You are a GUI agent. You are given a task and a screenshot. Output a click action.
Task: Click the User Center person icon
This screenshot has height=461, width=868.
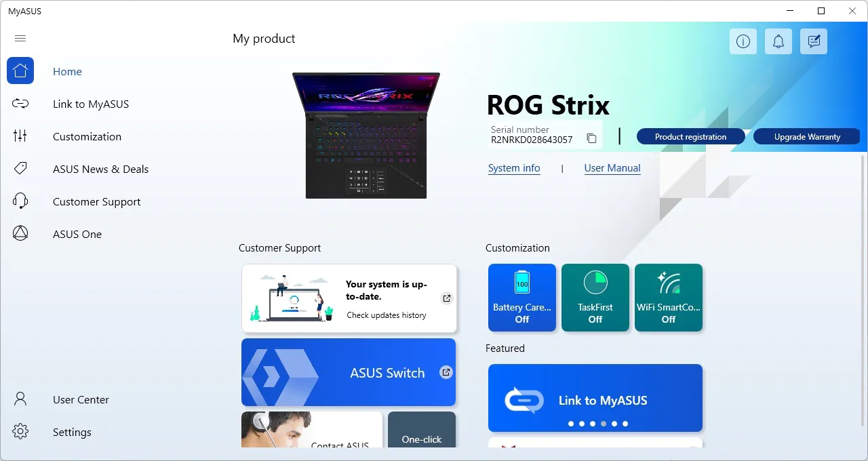pyautogui.click(x=20, y=399)
